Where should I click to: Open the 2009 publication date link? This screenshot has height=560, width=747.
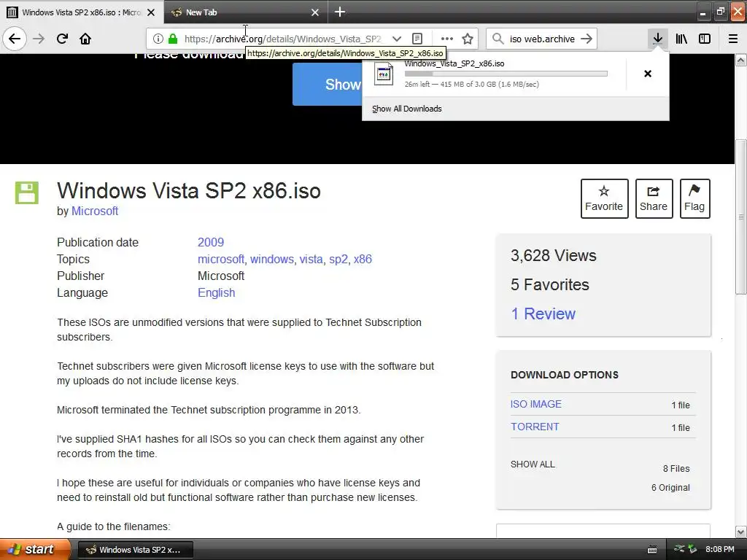[211, 242]
